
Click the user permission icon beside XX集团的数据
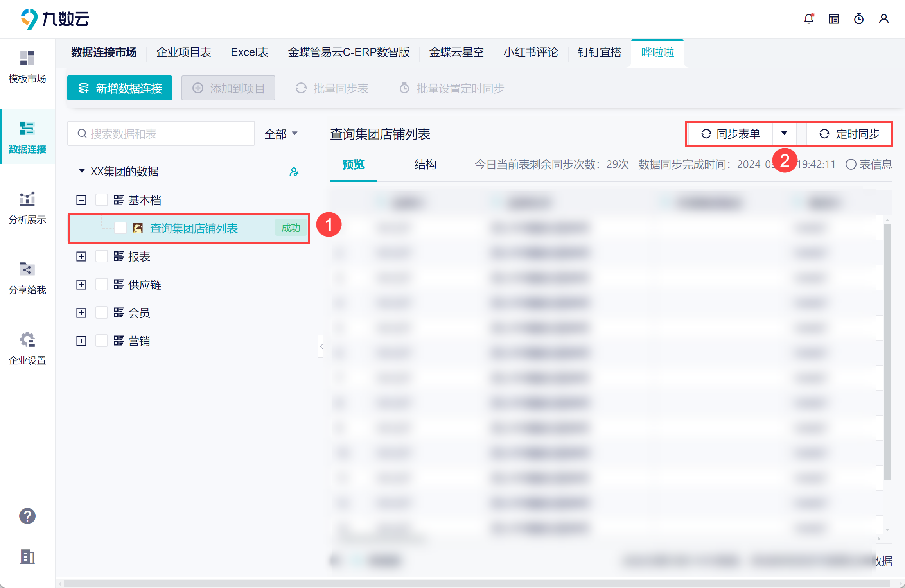coord(294,172)
